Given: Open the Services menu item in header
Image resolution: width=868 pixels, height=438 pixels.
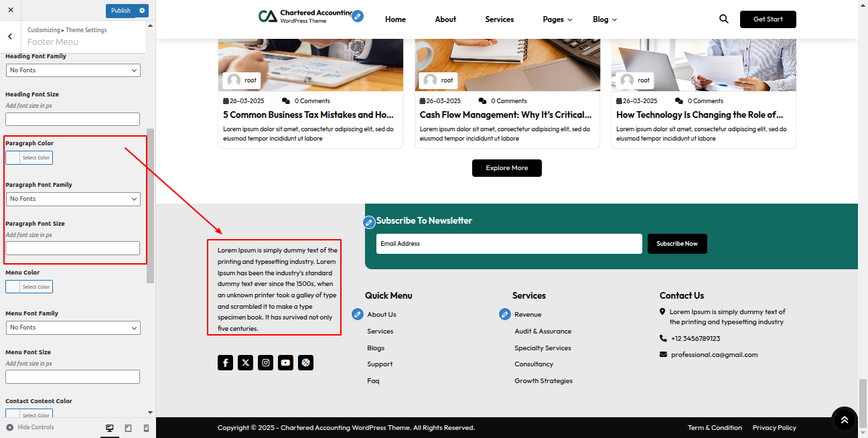Looking at the screenshot, I should [499, 19].
